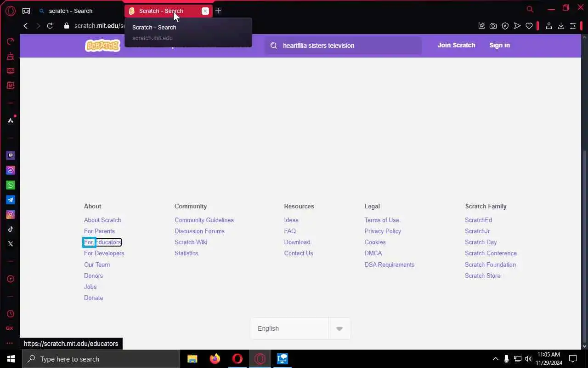Open TikTok in the sidebar
Screen dimensions: 588x368
pos(10,229)
